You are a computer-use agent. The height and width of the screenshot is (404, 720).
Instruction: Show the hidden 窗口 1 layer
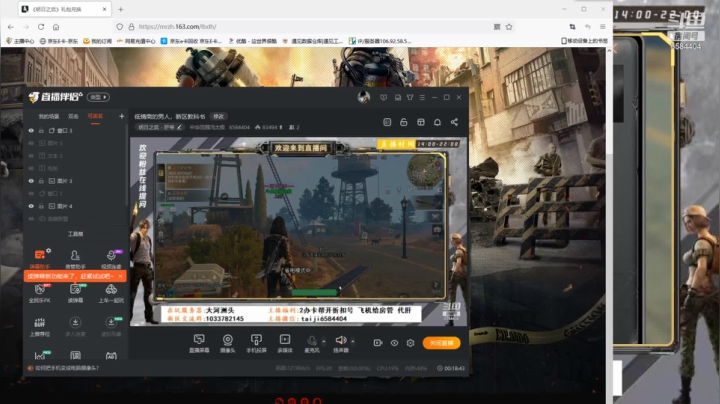(31, 194)
